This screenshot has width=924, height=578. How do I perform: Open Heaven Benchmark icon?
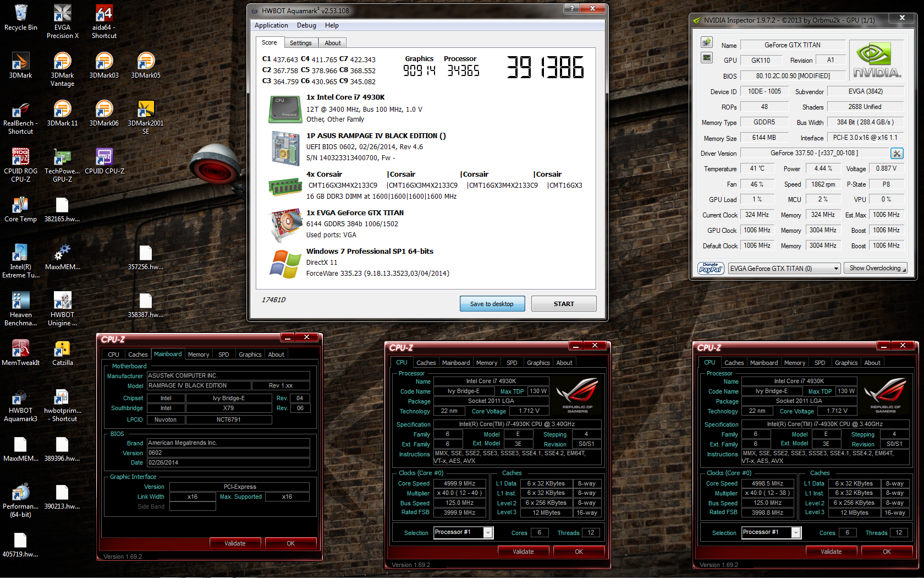click(x=21, y=309)
